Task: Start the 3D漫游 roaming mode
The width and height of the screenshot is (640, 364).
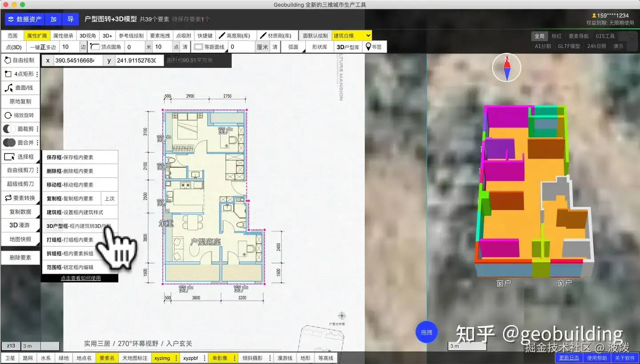Action: tap(20, 225)
